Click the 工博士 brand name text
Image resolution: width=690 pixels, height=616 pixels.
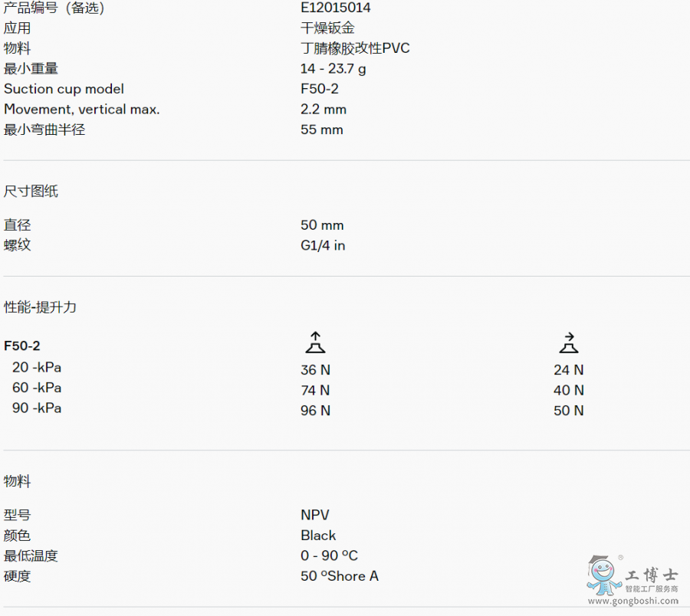(x=651, y=575)
